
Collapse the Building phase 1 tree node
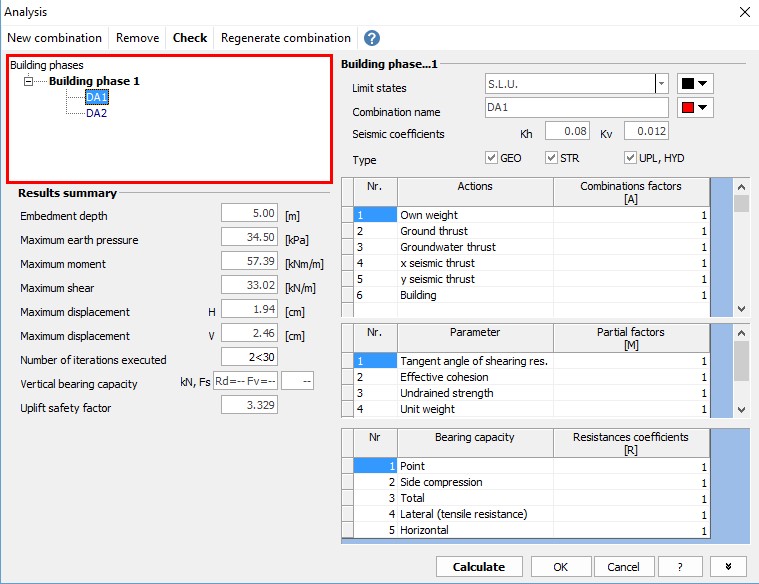tap(29, 81)
